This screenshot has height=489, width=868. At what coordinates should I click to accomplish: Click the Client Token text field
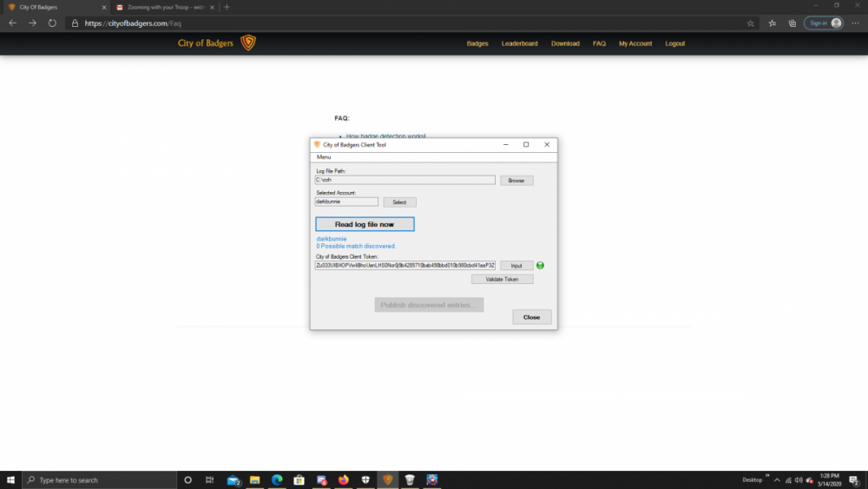pos(404,265)
